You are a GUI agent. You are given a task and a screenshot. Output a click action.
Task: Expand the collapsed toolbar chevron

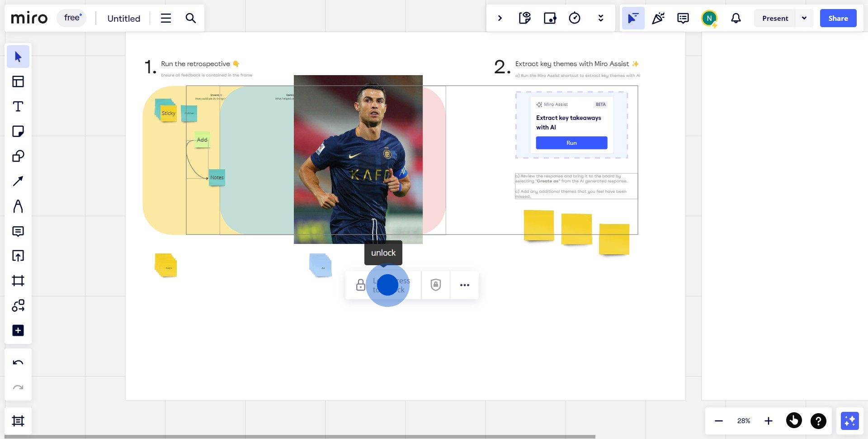click(500, 18)
